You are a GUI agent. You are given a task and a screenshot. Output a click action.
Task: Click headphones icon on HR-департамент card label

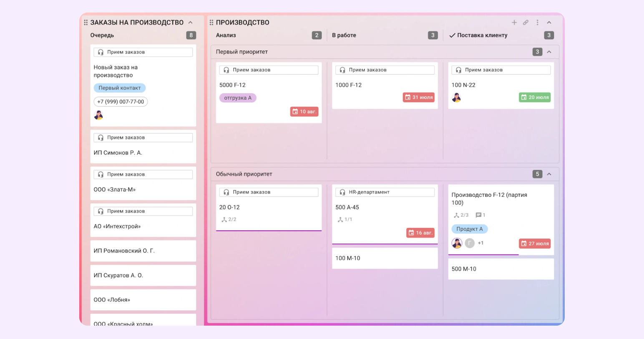(342, 192)
